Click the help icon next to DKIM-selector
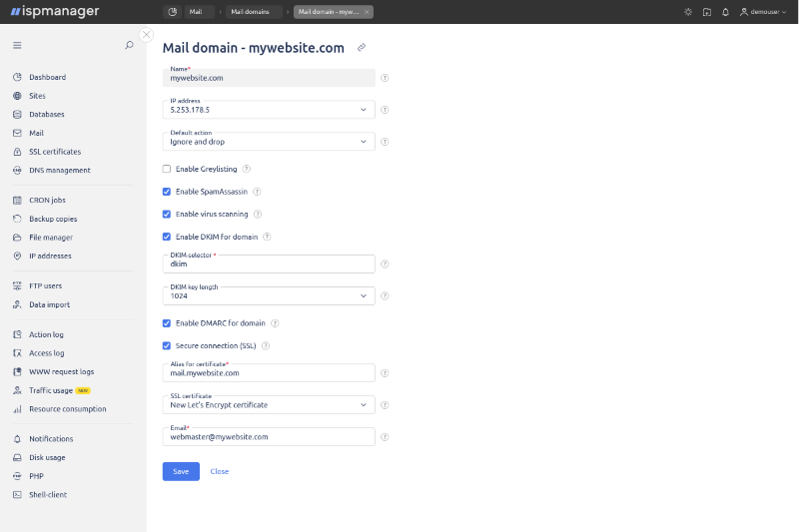The width and height of the screenshot is (799, 532). [385, 265]
